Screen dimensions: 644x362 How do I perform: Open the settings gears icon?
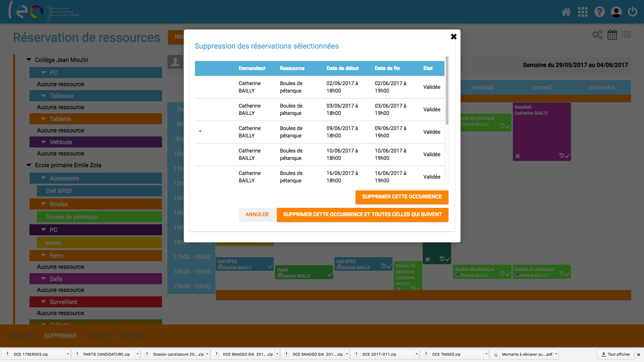597,35
